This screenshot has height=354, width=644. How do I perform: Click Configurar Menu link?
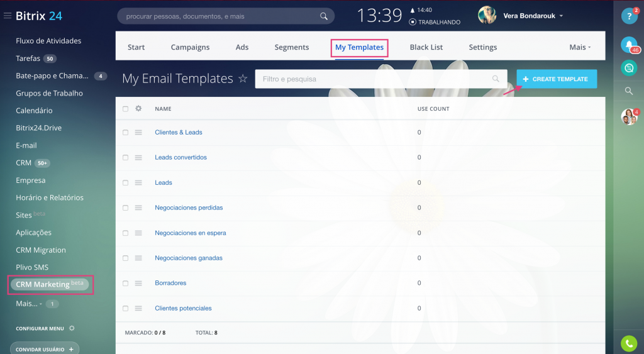click(x=40, y=329)
